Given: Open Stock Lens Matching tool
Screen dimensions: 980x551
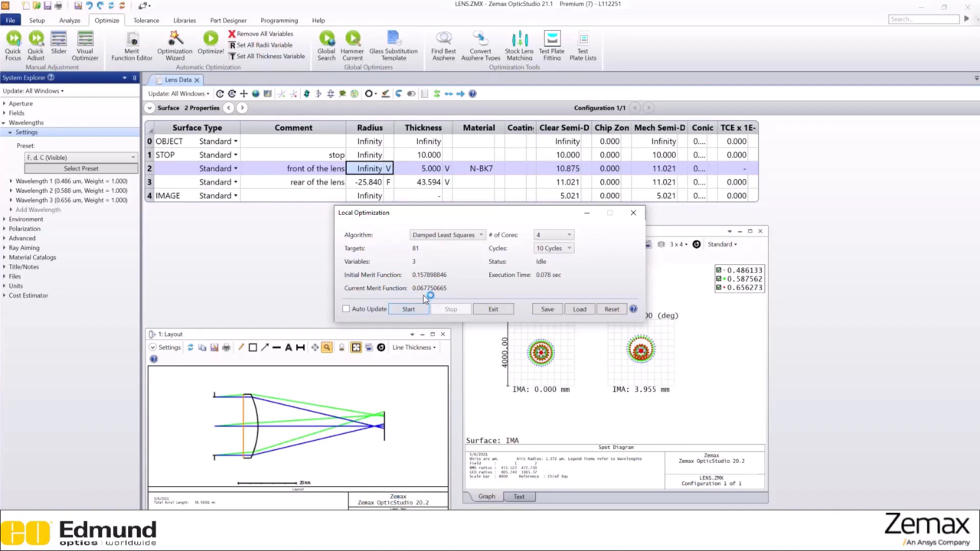Looking at the screenshot, I should pyautogui.click(x=519, y=46).
